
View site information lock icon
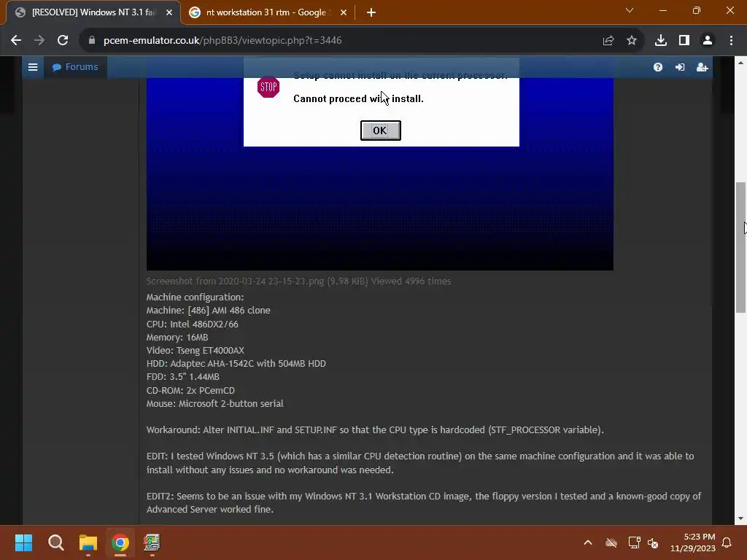coord(92,41)
